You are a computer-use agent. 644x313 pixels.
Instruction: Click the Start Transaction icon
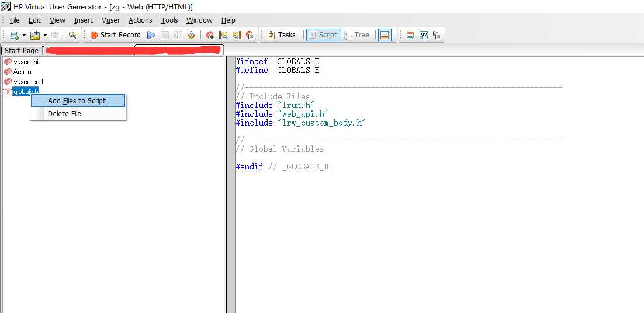(x=223, y=35)
